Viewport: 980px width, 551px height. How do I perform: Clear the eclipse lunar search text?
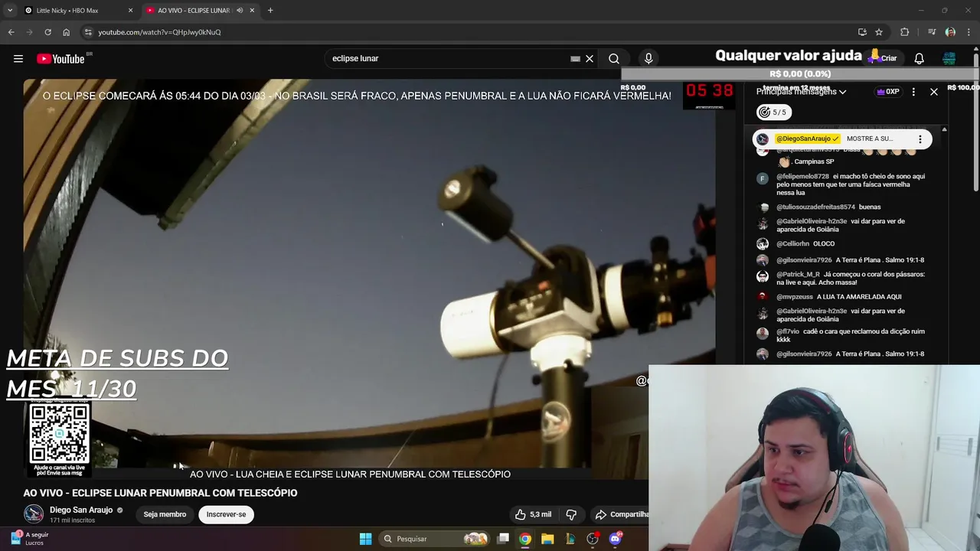tap(590, 58)
